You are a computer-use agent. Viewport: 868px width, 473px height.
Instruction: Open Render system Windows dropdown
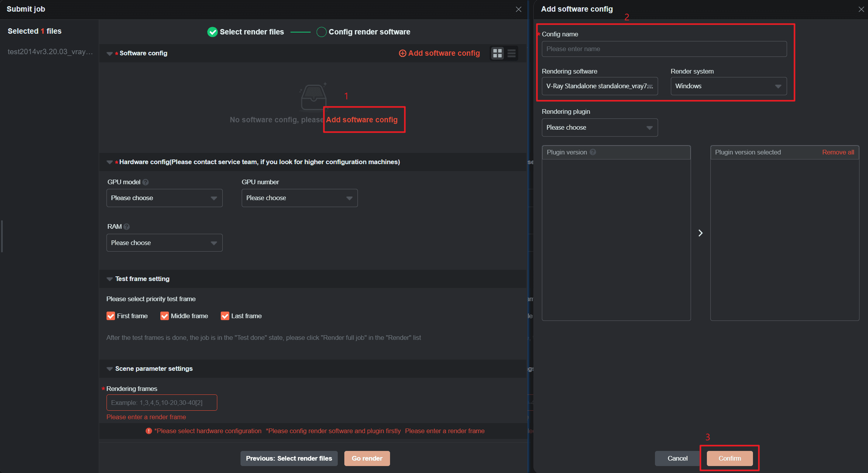(728, 86)
